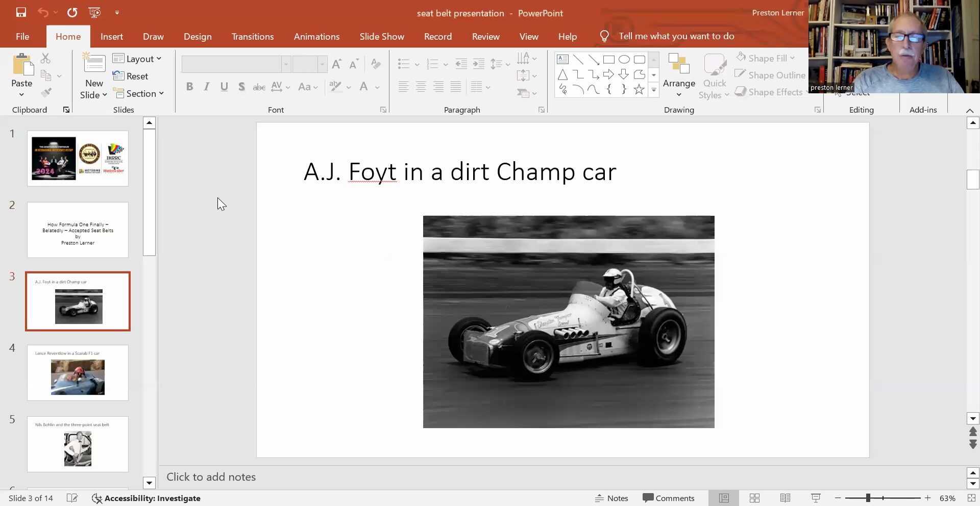Open the Comments pane button

point(669,498)
